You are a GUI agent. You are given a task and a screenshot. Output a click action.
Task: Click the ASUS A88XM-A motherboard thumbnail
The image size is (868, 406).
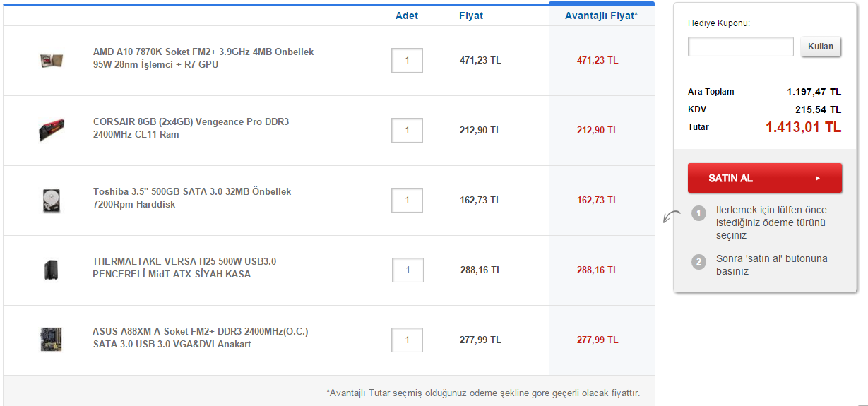click(52, 339)
